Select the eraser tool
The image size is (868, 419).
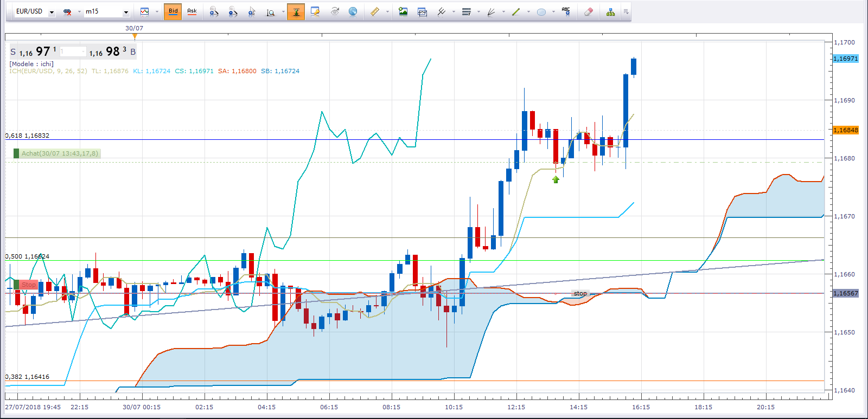(589, 12)
